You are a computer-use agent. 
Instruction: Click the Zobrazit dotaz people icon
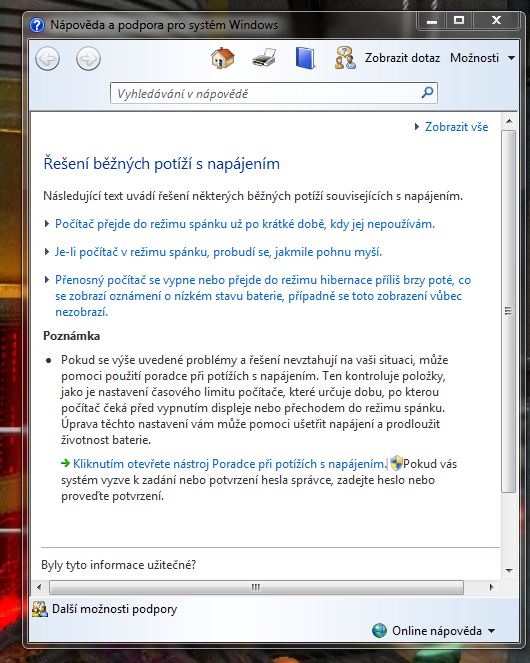point(345,58)
